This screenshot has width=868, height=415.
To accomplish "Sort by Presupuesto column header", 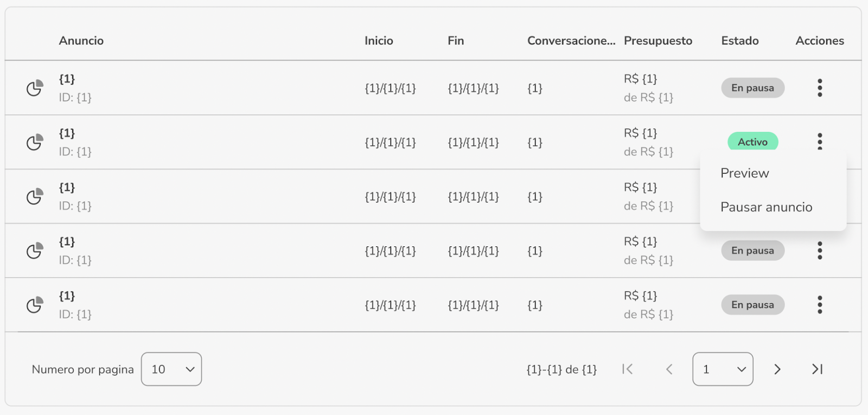I will tap(658, 41).
